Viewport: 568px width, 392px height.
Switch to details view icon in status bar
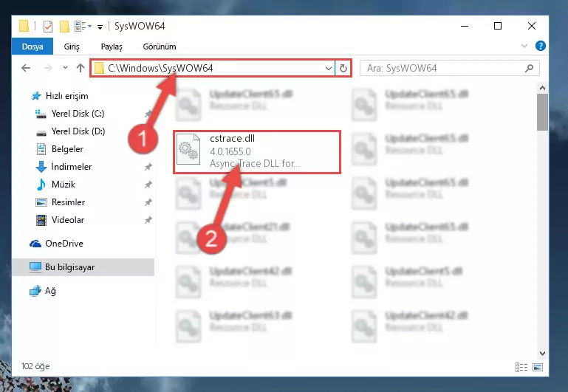(x=521, y=367)
